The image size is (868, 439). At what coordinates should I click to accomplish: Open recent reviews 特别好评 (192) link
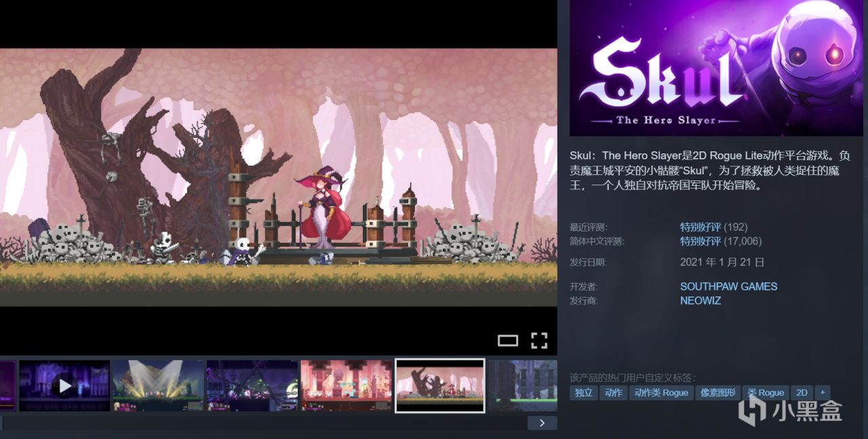click(x=713, y=227)
